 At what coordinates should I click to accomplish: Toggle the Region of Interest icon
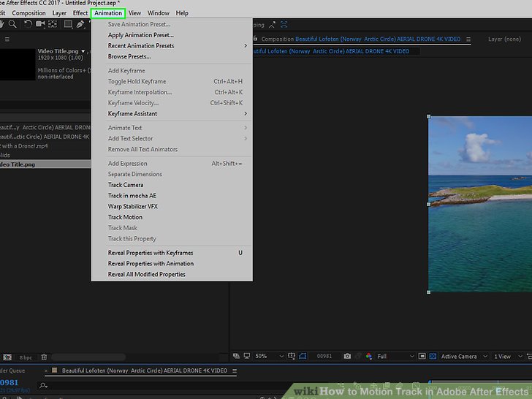[x=422, y=357]
